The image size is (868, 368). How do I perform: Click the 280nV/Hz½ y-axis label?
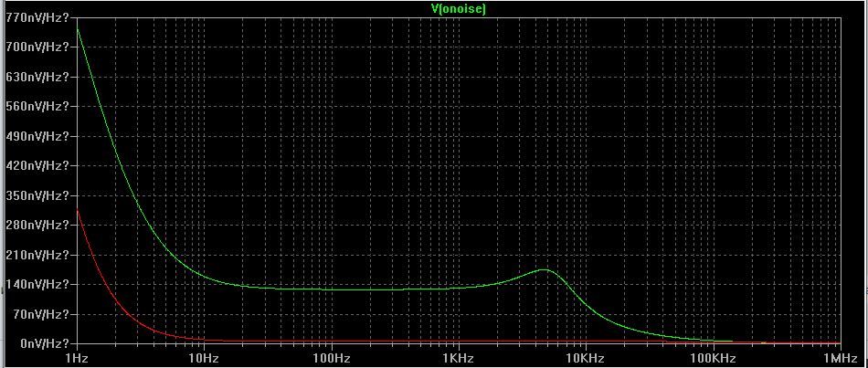(x=36, y=225)
